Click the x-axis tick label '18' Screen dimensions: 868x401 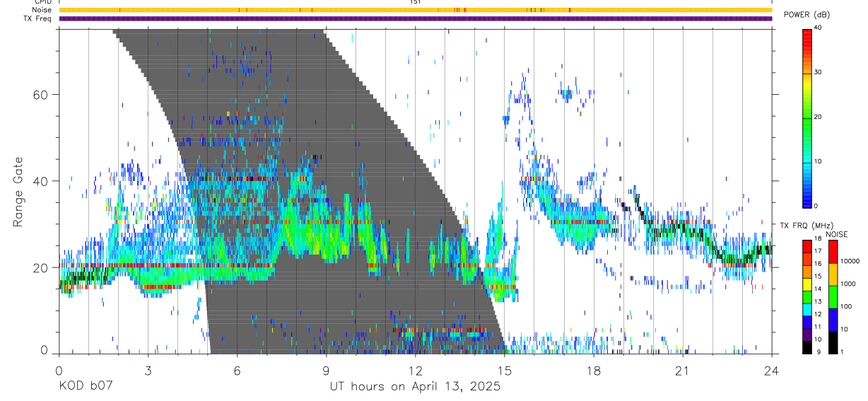[x=593, y=370]
